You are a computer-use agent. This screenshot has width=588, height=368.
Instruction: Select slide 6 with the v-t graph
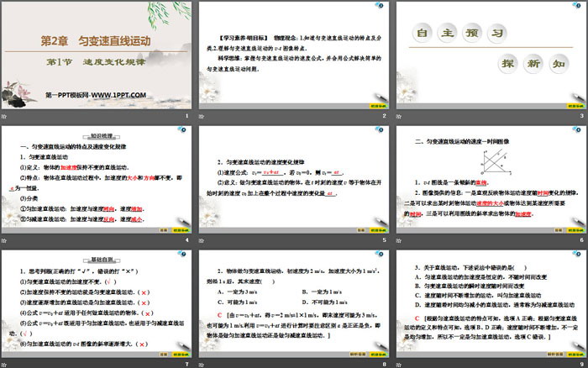491,179
